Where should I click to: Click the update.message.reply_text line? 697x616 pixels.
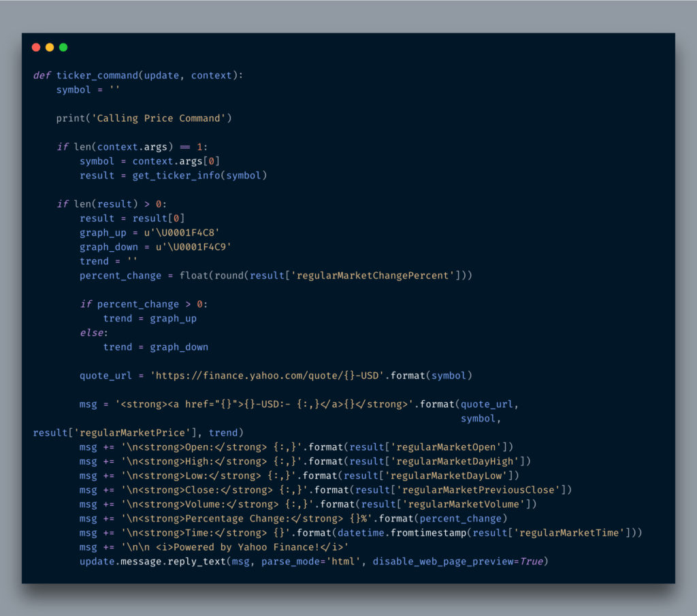click(x=314, y=562)
